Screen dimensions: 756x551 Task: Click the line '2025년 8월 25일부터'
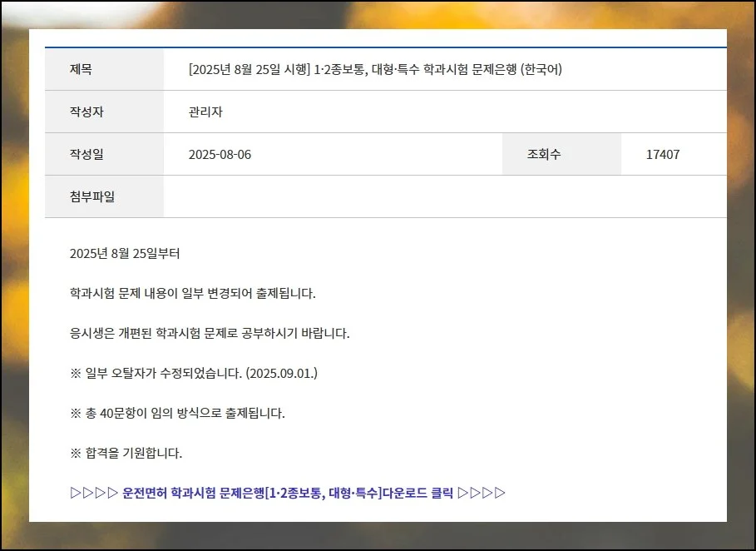125,254
